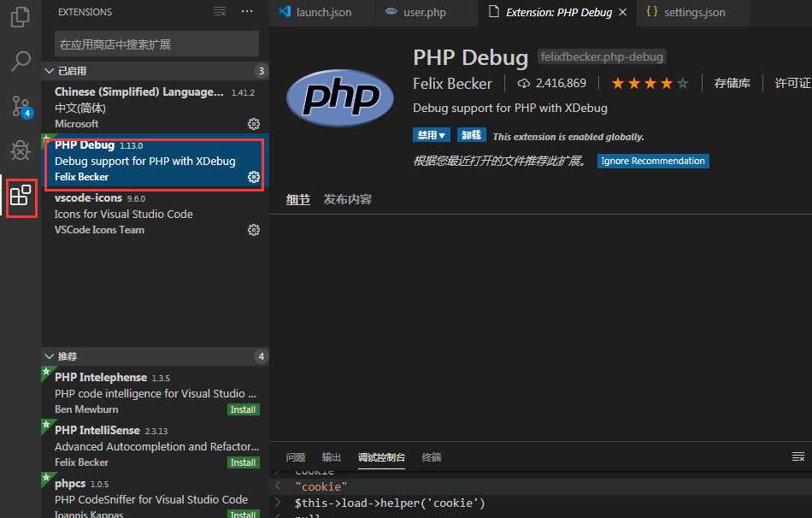The width and height of the screenshot is (812, 518).
Task: Click the PHP logo of the extension
Action: pos(340,97)
